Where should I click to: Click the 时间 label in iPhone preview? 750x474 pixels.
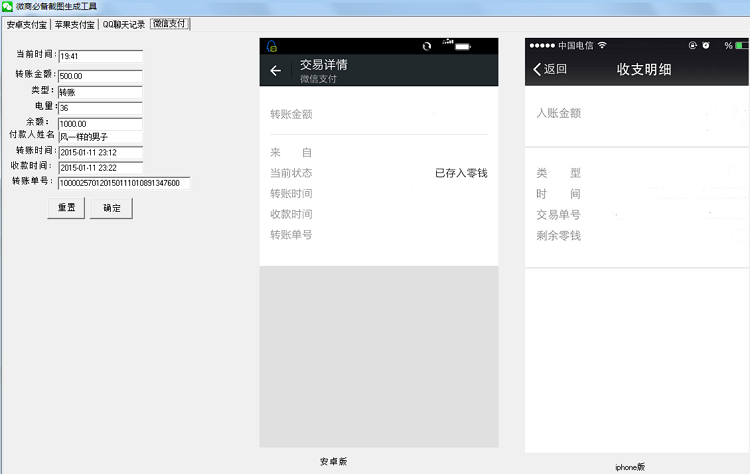559,194
